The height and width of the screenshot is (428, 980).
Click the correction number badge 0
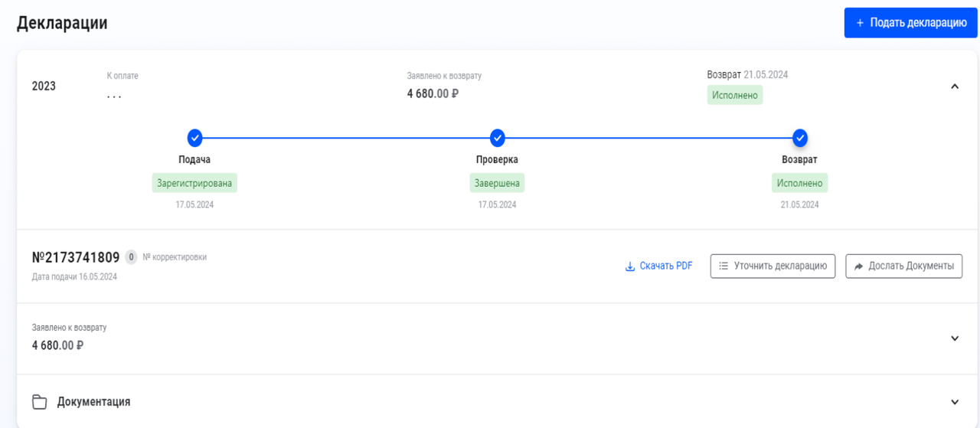tap(131, 257)
